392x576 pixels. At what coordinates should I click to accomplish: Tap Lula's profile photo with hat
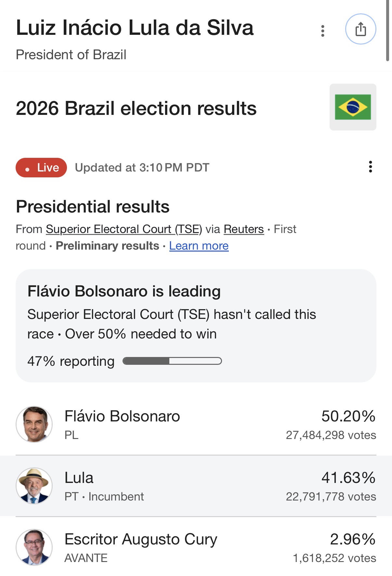pos(34,486)
